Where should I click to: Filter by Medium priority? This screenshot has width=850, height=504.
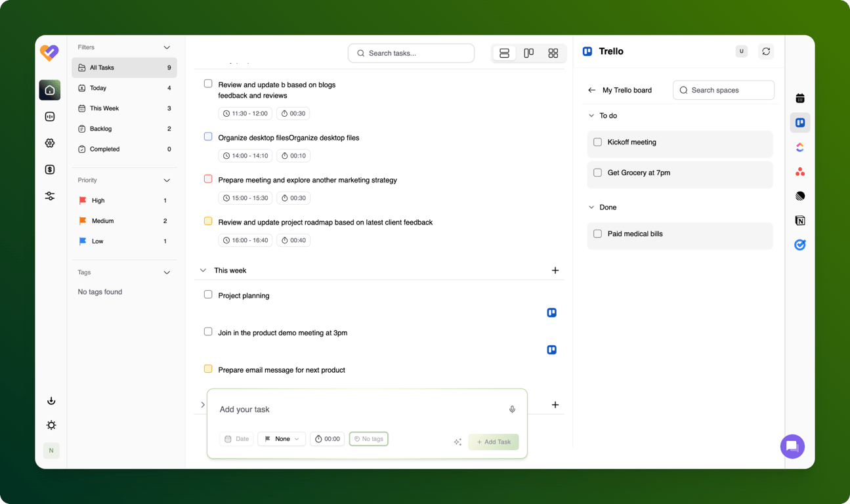[124, 221]
